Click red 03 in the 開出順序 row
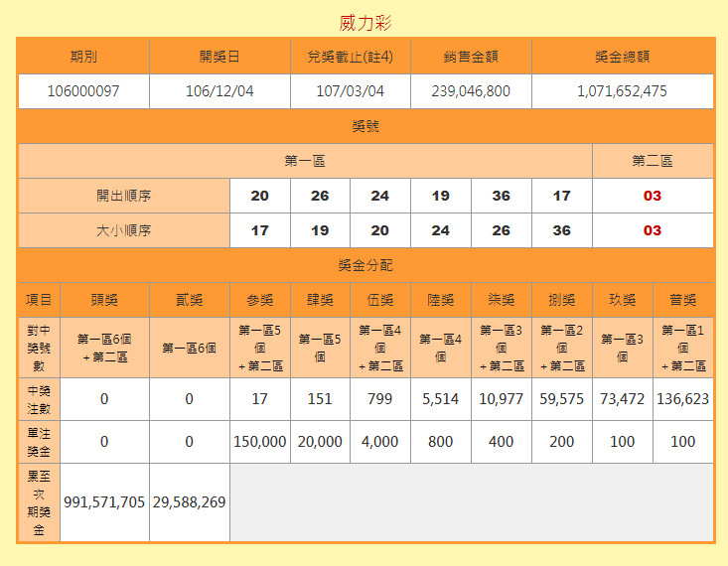The height and width of the screenshot is (566, 728). point(653,196)
